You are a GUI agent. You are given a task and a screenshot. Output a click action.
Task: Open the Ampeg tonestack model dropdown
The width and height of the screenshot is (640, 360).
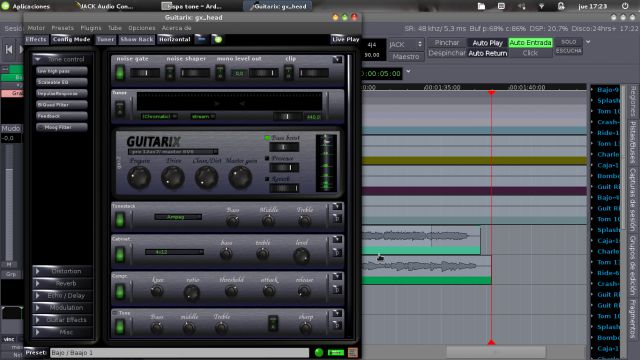[x=178, y=217]
